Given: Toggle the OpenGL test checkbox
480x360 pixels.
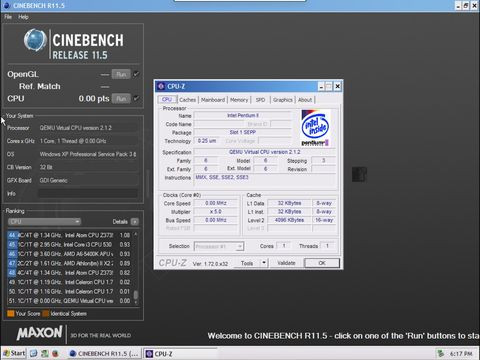Looking at the screenshot, I should click(x=136, y=74).
